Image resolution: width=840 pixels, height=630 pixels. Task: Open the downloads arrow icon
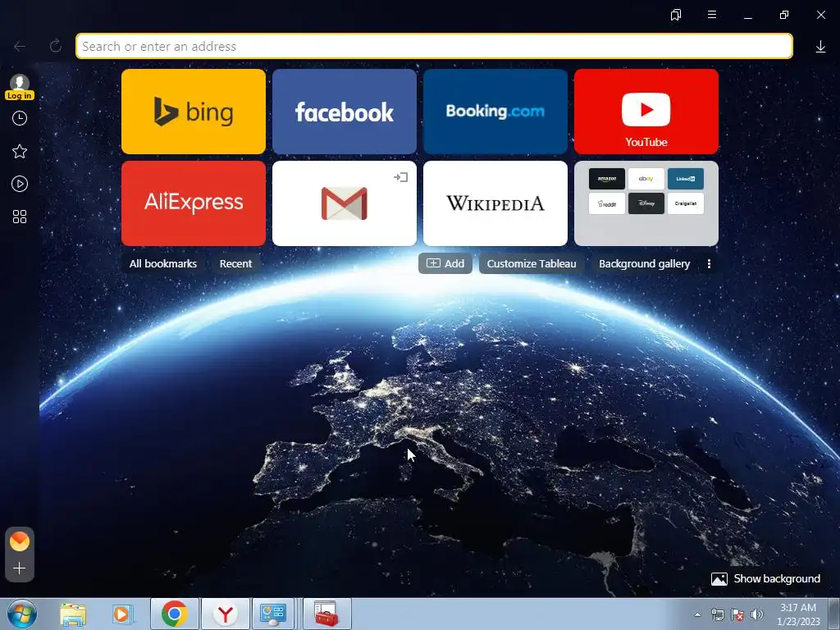tap(820, 47)
